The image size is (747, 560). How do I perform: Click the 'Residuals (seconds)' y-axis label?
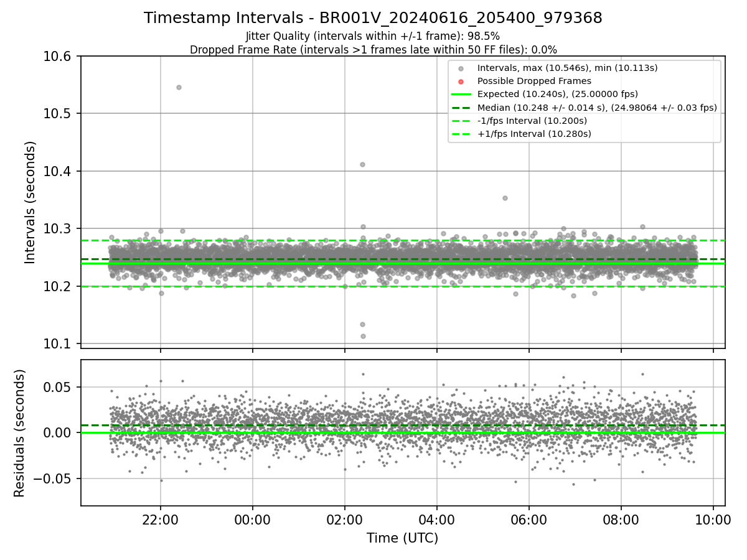19,433
